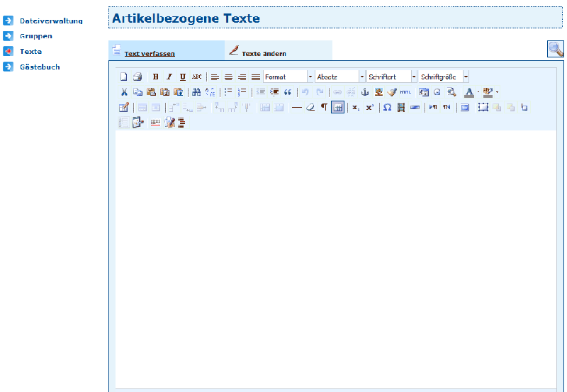Image resolution: width=567 pixels, height=392 pixels.
Task: Click the print icon in the editor toolbar
Action: point(137,77)
